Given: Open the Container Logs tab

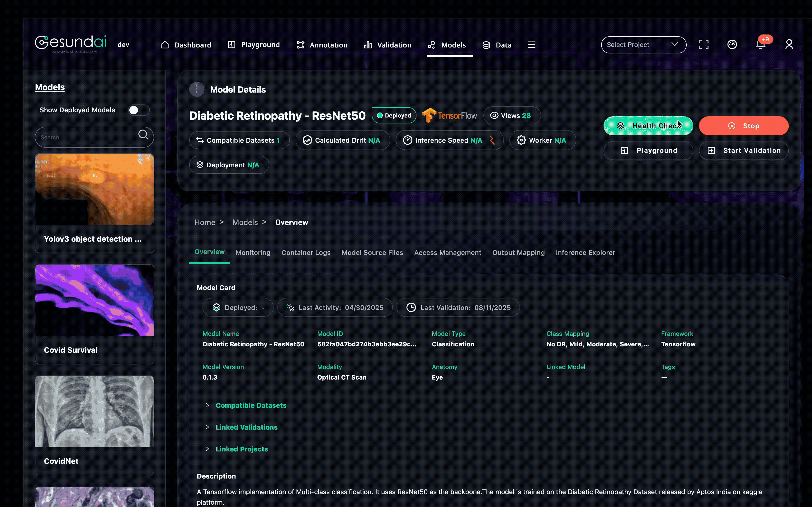Looking at the screenshot, I should pos(306,253).
